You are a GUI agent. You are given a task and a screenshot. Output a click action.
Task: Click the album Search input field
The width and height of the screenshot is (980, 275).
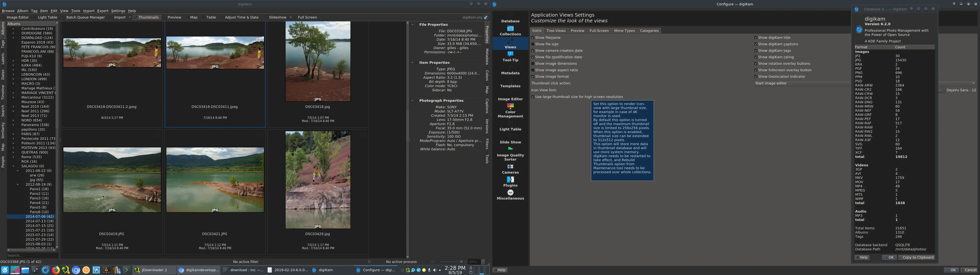(x=32, y=255)
